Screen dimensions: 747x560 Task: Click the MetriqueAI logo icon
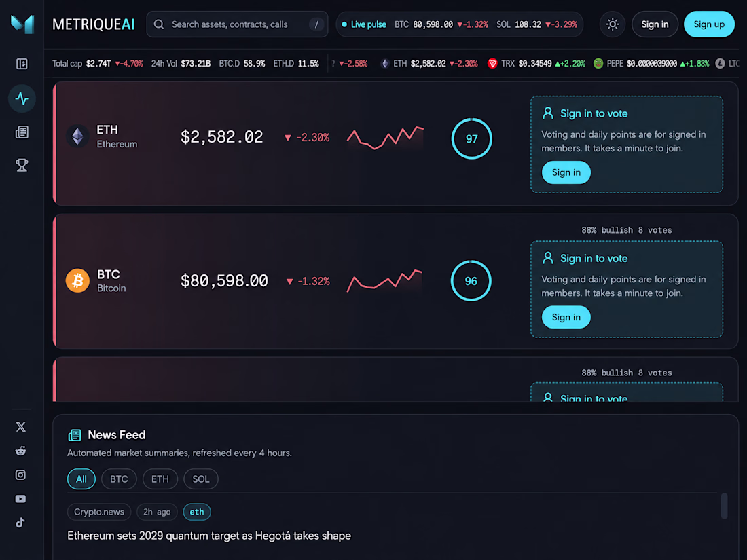point(22,24)
